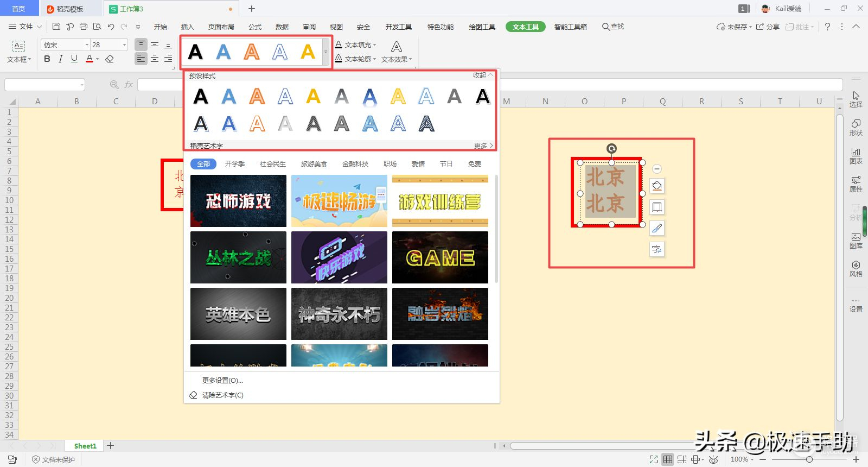Collapse preset styles with 收起

click(482, 75)
